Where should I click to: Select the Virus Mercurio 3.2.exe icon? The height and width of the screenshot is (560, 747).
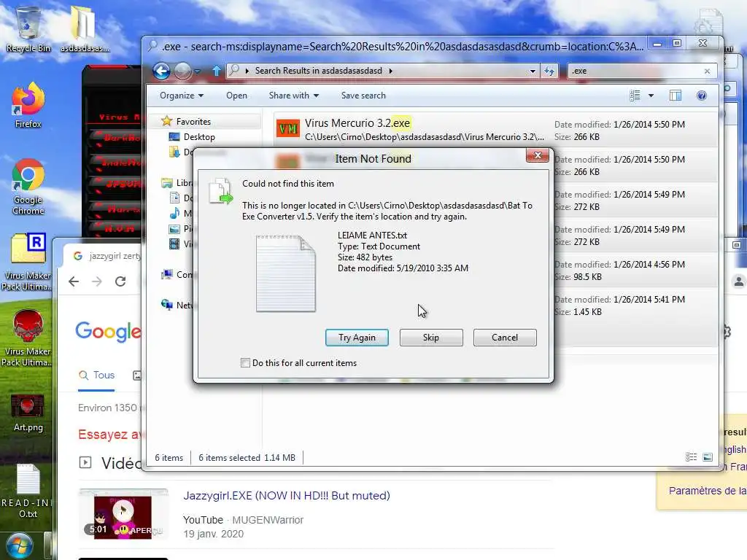click(x=287, y=128)
